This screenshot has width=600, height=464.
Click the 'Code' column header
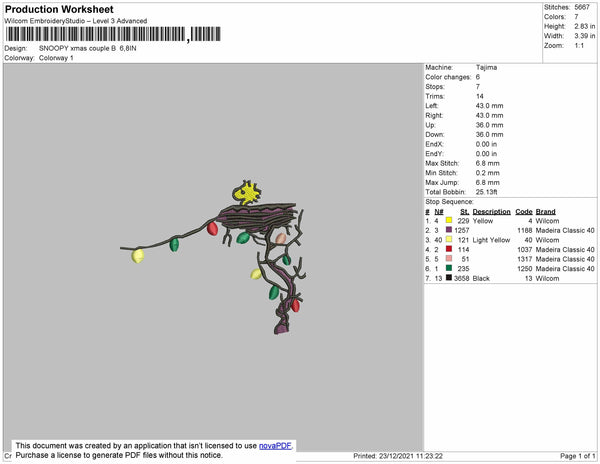524,212
